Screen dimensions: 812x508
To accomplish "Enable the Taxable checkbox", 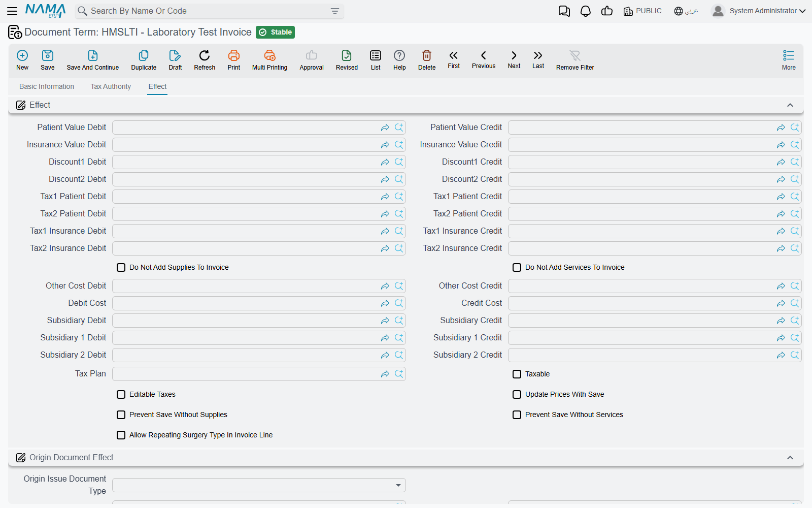I will pyautogui.click(x=517, y=374).
